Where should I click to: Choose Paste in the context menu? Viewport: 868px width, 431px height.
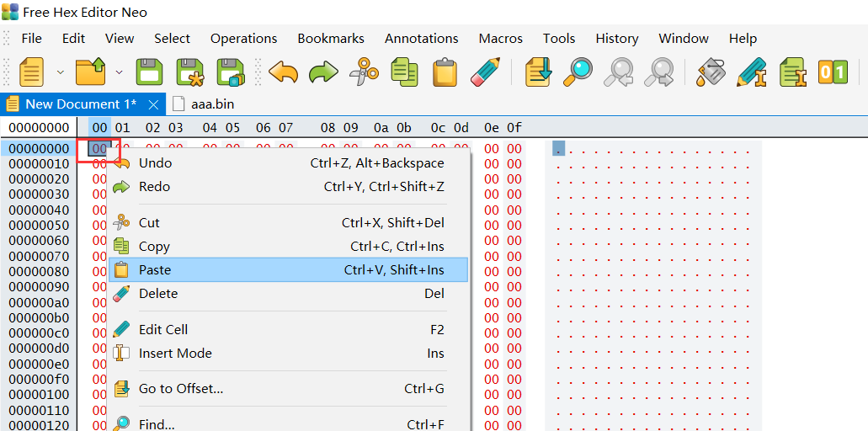288,270
